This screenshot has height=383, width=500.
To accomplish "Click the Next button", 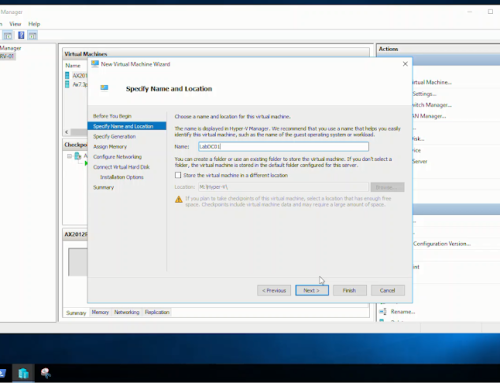I will (x=312, y=290).
